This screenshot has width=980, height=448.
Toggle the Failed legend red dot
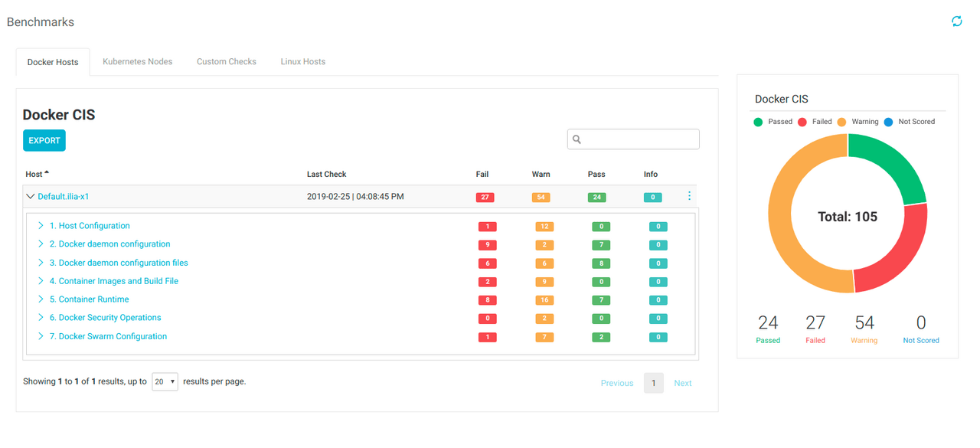802,122
